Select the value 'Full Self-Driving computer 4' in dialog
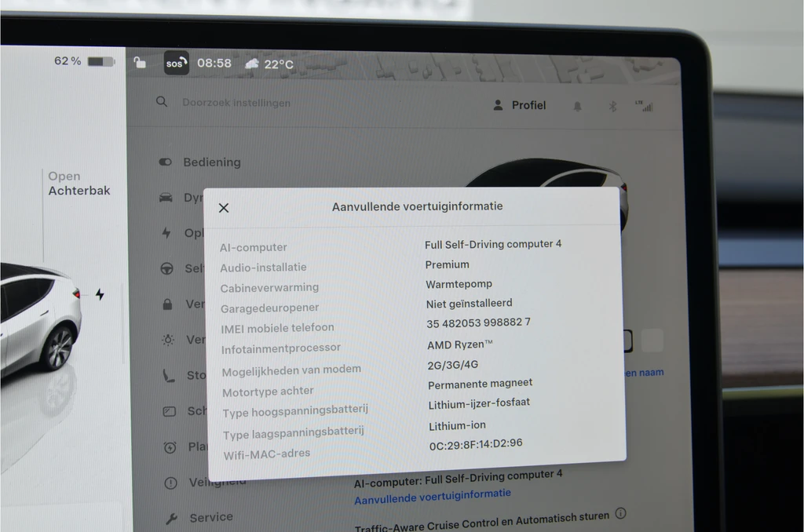The width and height of the screenshot is (804, 532). pyautogui.click(x=493, y=245)
